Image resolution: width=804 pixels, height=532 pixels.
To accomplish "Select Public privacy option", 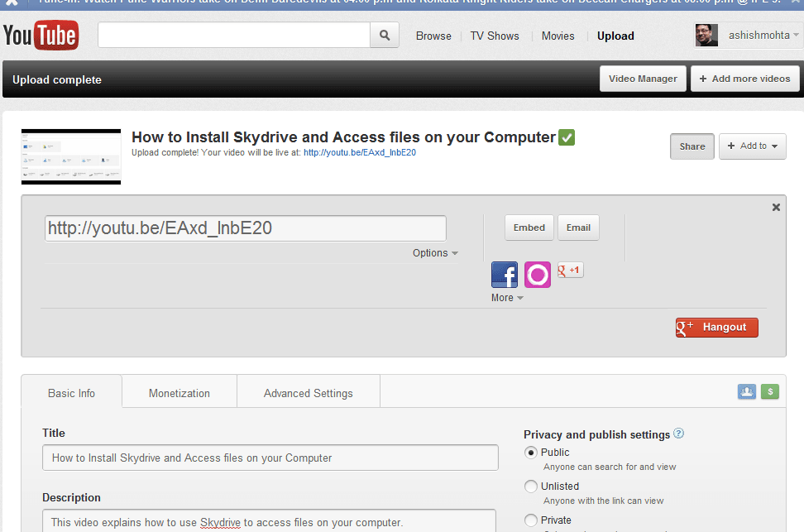I will pos(531,453).
